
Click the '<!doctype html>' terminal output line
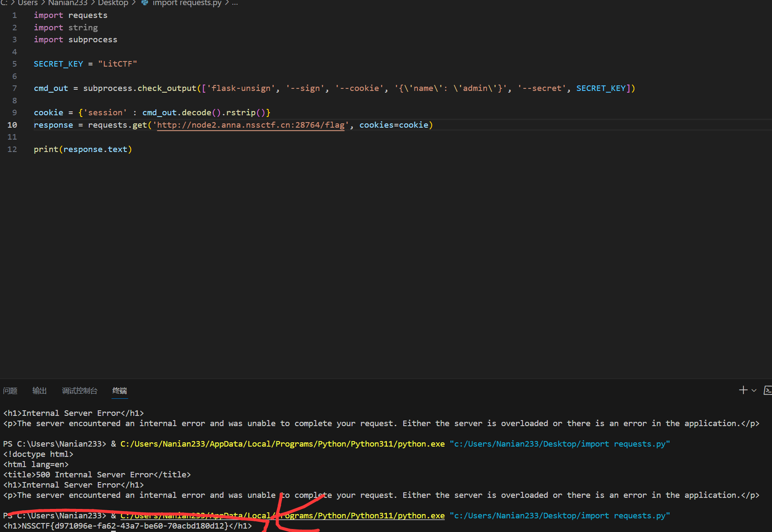pyautogui.click(x=38, y=454)
